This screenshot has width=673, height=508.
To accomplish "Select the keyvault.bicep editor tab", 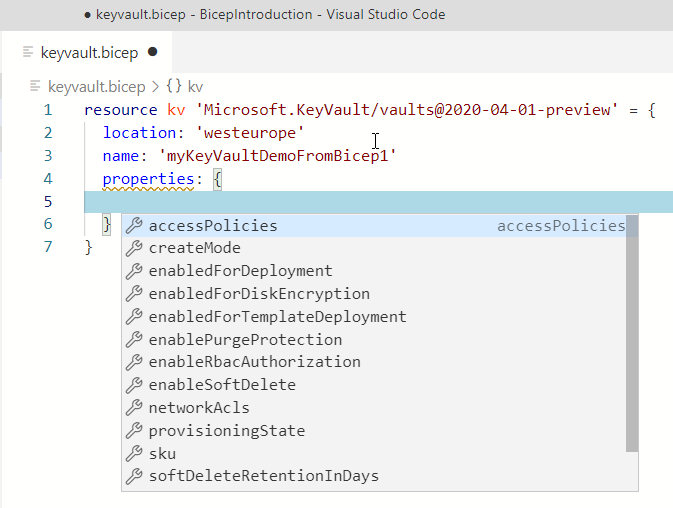I will 85,52.
